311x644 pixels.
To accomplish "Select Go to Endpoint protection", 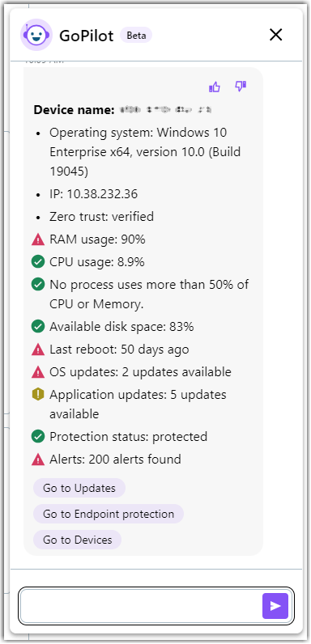I will (109, 514).
